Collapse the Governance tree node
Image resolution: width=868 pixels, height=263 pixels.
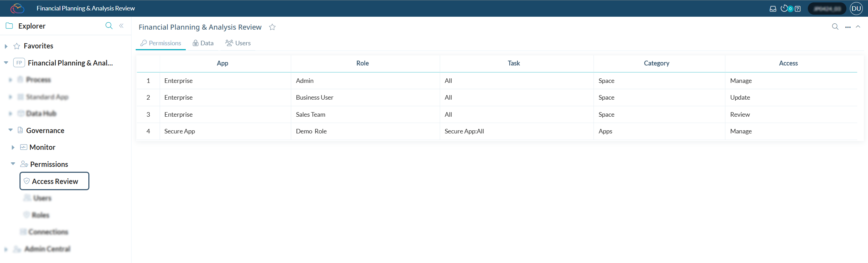pos(10,130)
